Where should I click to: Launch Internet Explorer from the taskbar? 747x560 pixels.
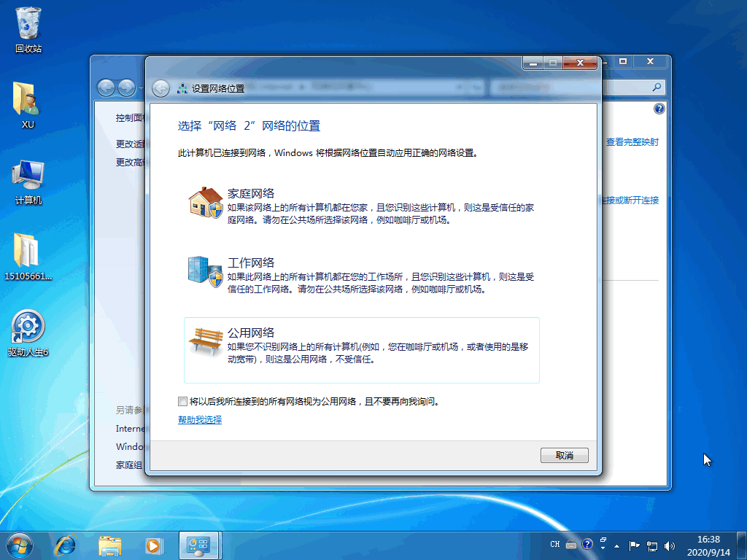point(66,544)
